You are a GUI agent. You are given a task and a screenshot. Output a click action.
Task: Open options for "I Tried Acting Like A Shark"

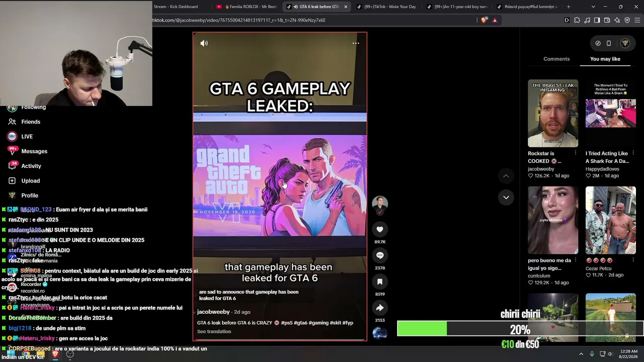pos(633,153)
